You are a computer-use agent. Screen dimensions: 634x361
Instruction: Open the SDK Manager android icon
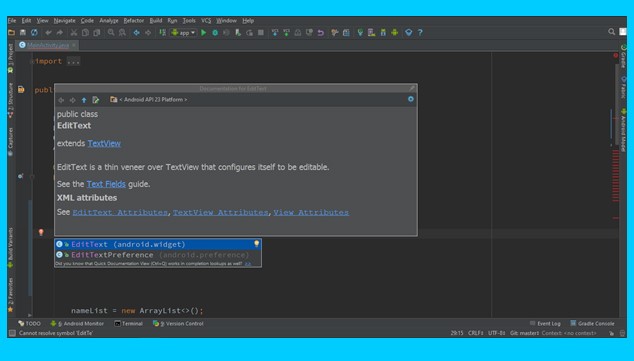[x=383, y=32]
